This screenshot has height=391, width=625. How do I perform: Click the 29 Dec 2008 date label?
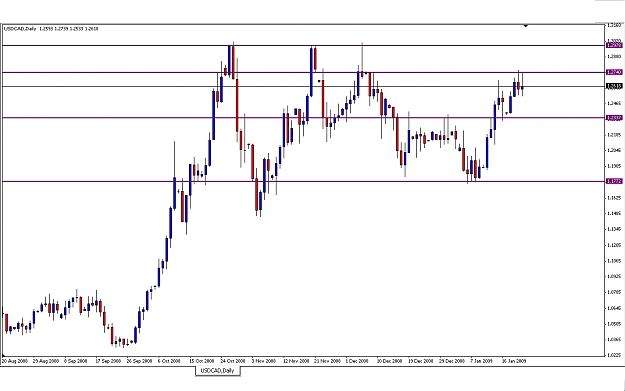(452, 361)
